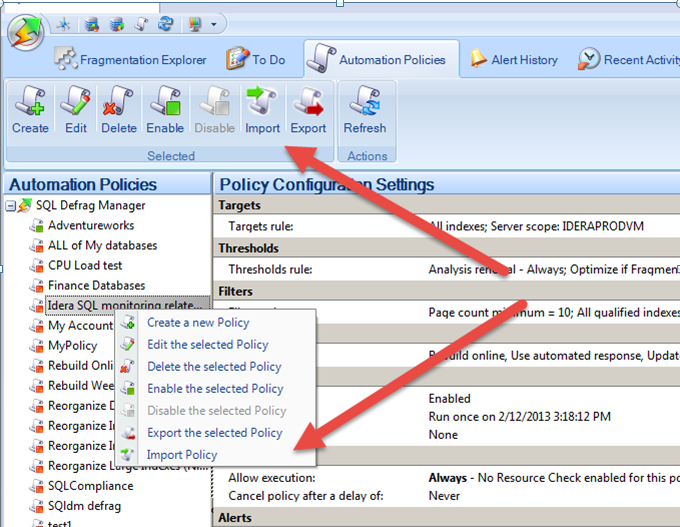Click the Disable policy ribbon button
The image size is (680, 527).
pyautogui.click(x=214, y=110)
